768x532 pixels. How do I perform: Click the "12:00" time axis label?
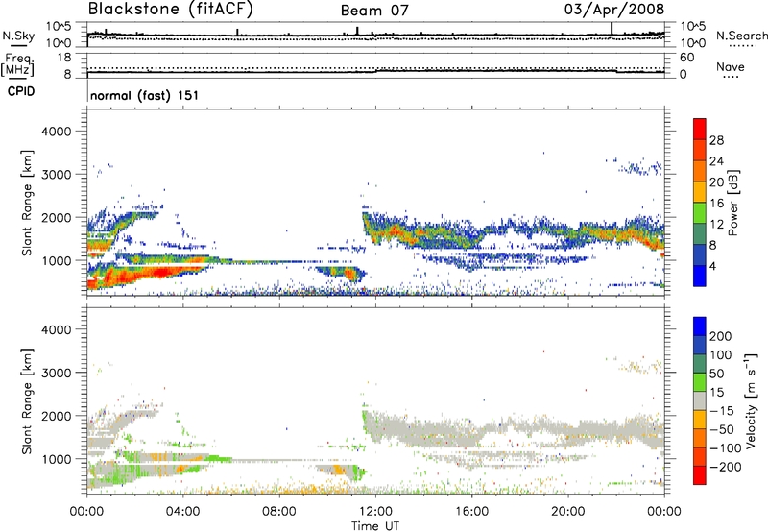click(x=375, y=512)
